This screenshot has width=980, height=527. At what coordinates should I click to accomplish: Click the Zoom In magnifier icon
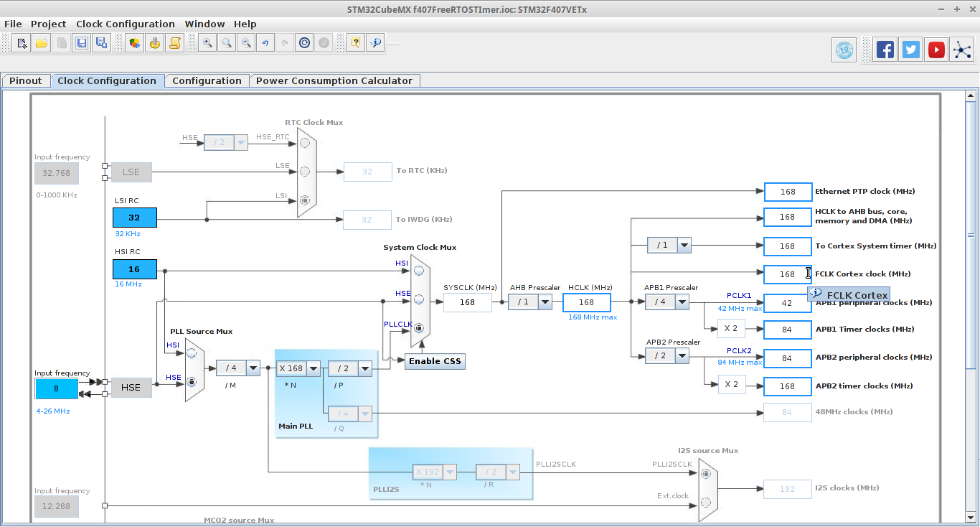pyautogui.click(x=207, y=43)
